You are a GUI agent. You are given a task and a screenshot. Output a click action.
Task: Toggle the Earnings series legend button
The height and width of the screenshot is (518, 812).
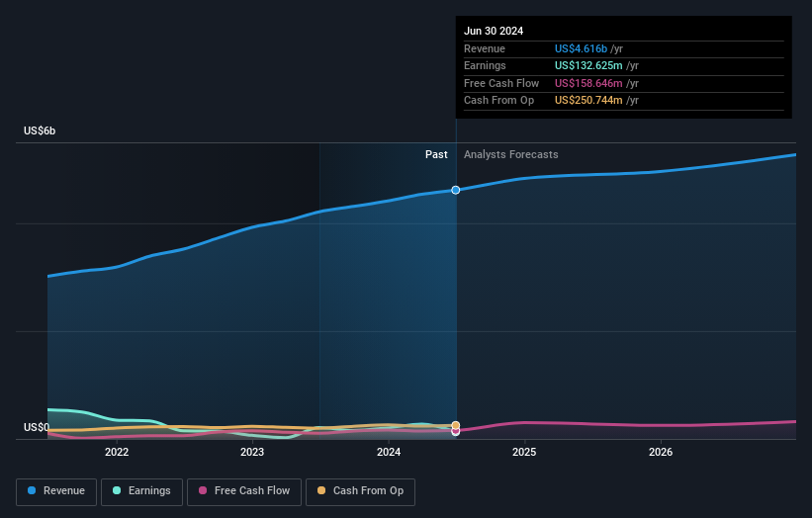tap(141, 491)
